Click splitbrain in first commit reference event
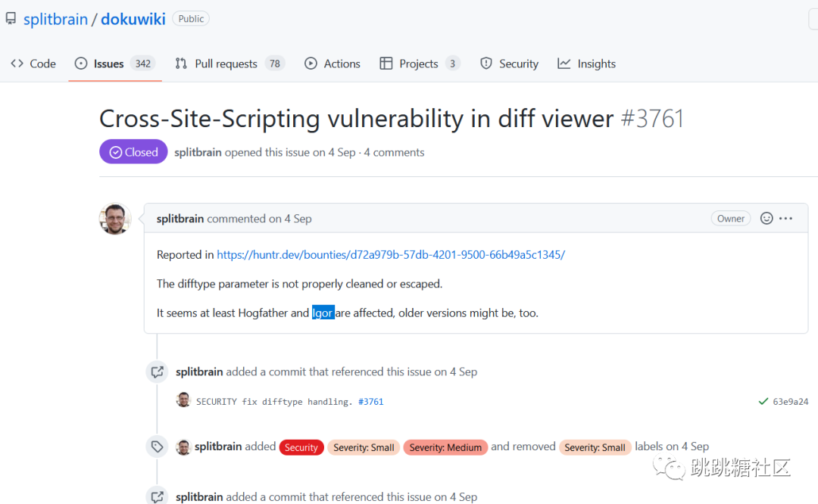The width and height of the screenshot is (818, 504). [x=199, y=372]
